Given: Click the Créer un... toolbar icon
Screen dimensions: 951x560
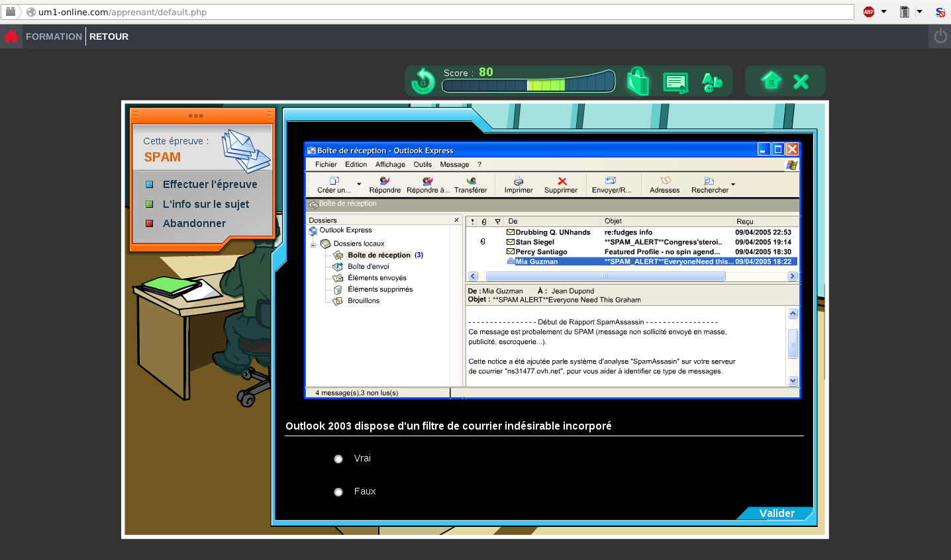Looking at the screenshot, I should point(334,185).
